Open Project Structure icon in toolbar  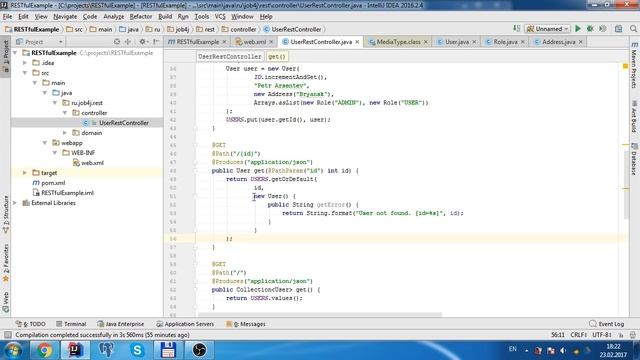619,29
